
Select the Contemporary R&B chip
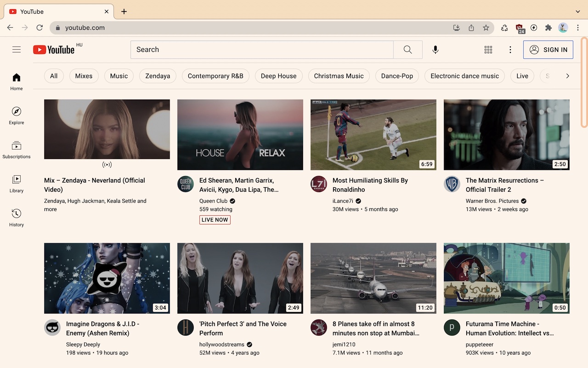pyautogui.click(x=215, y=76)
